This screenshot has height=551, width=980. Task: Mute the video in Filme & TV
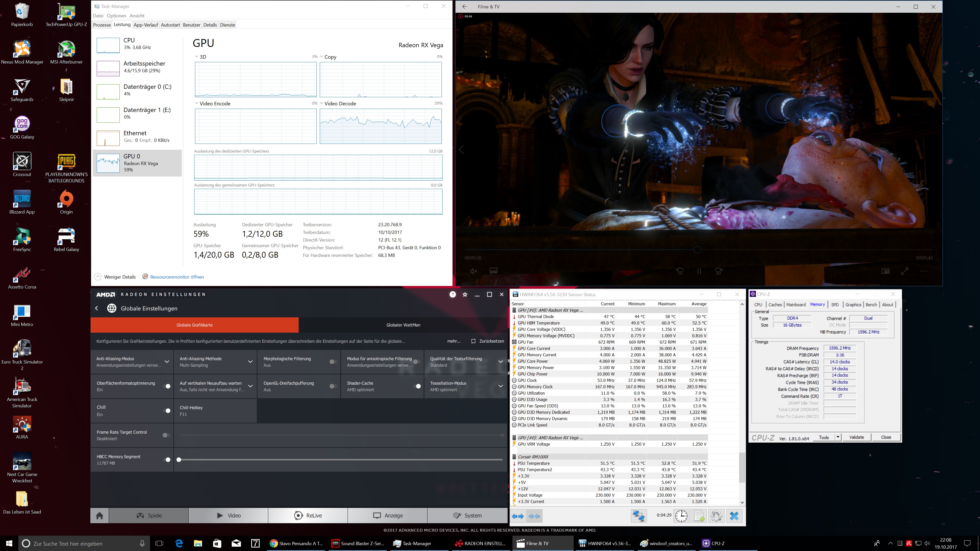pos(474,271)
